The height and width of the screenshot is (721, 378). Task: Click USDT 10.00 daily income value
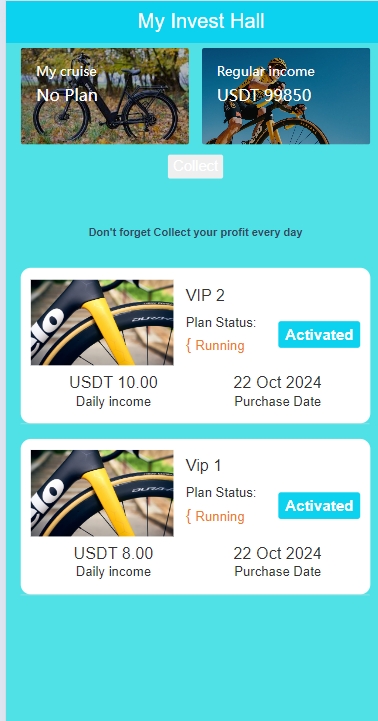(114, 382)
